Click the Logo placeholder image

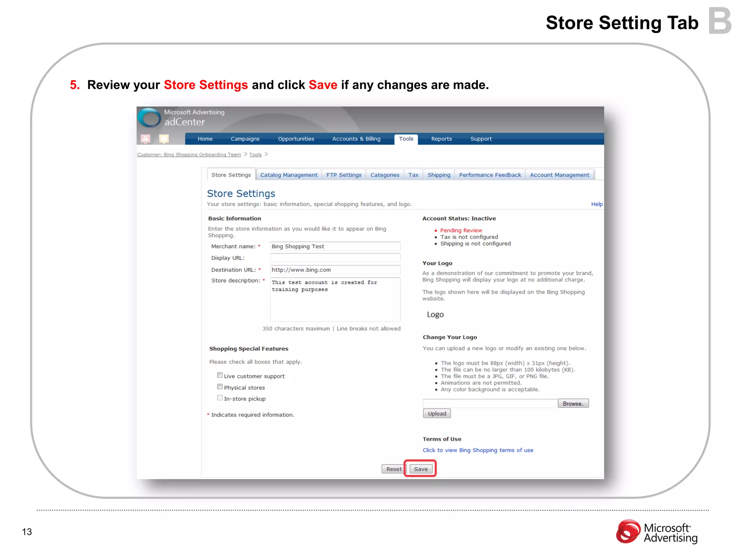[x=435, y=315]
